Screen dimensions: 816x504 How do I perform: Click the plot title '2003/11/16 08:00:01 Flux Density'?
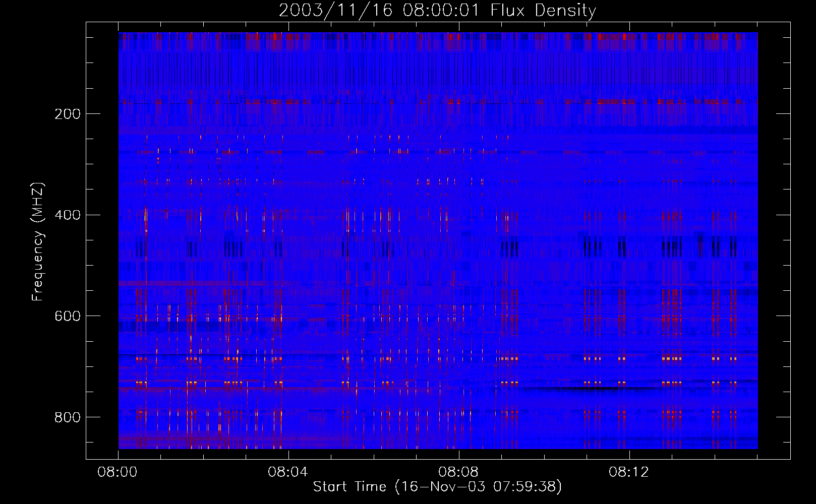[437, 11]
